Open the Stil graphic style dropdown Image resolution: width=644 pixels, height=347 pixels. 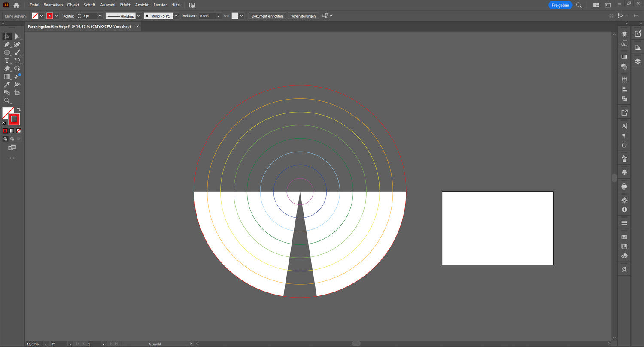241,16
